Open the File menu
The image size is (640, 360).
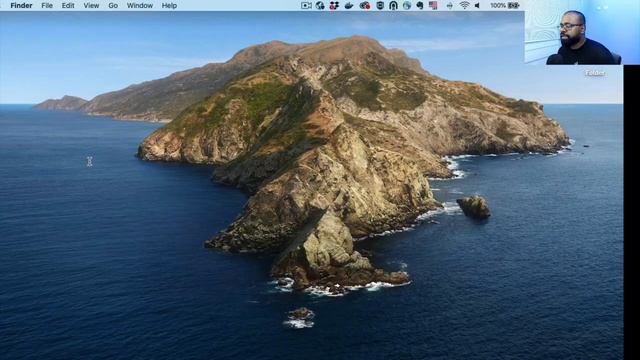pyautogui.click(x=47, y=6)
